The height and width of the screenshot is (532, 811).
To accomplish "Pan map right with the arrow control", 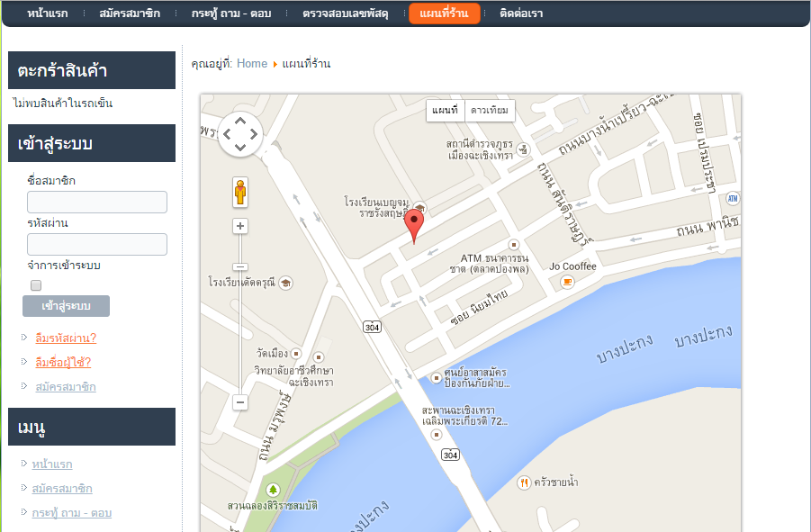I will 254,134.
